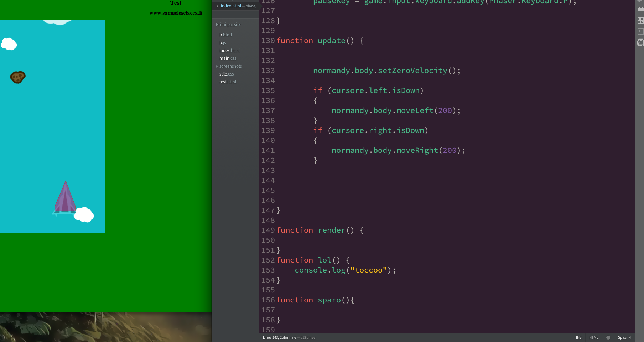
Task: Click the '212 Linee' count in status bar
Action: [308, 337]
